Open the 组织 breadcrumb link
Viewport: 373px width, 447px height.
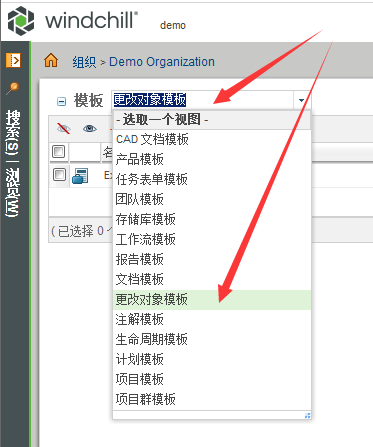[84, 62]
